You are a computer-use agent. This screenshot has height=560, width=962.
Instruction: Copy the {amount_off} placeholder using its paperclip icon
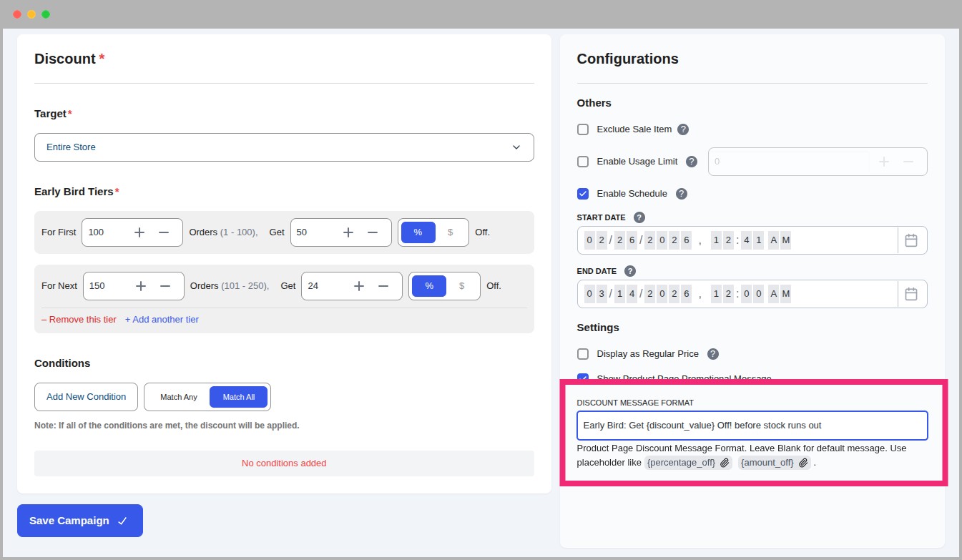803,463
